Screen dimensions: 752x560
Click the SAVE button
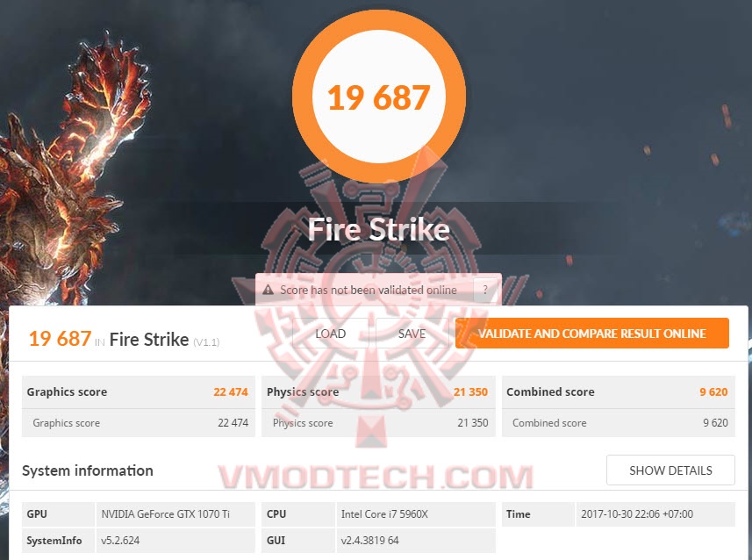click(x=412, y=334)
